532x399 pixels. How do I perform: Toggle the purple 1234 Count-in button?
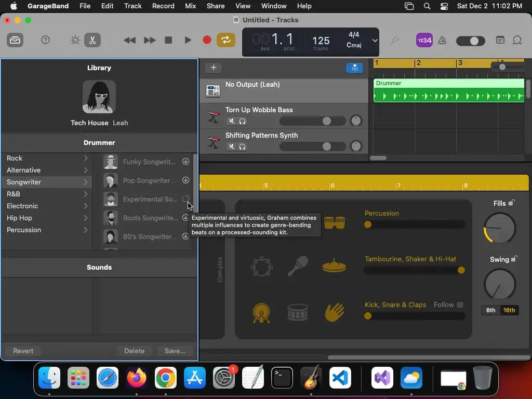pos(424,40)
